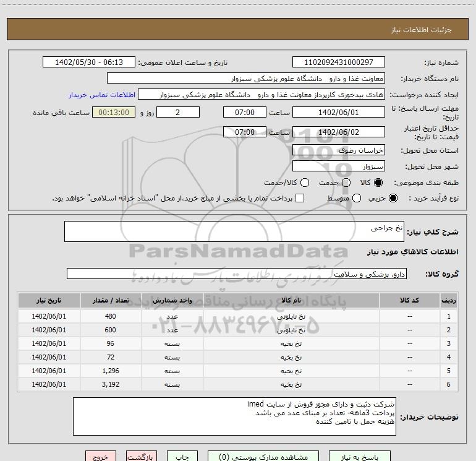
Task: Click the پاسخ به نیاز button
Action: point(359,457)
